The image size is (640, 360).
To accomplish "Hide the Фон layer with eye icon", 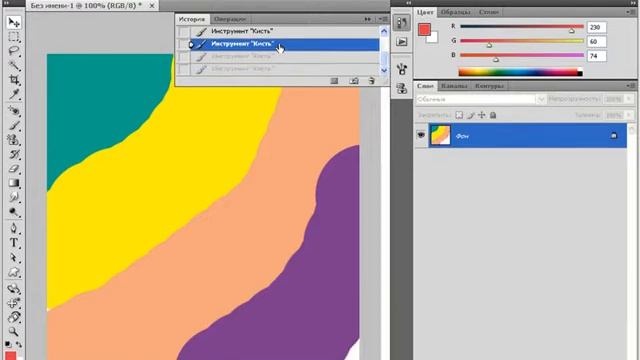I will [421, 135].
